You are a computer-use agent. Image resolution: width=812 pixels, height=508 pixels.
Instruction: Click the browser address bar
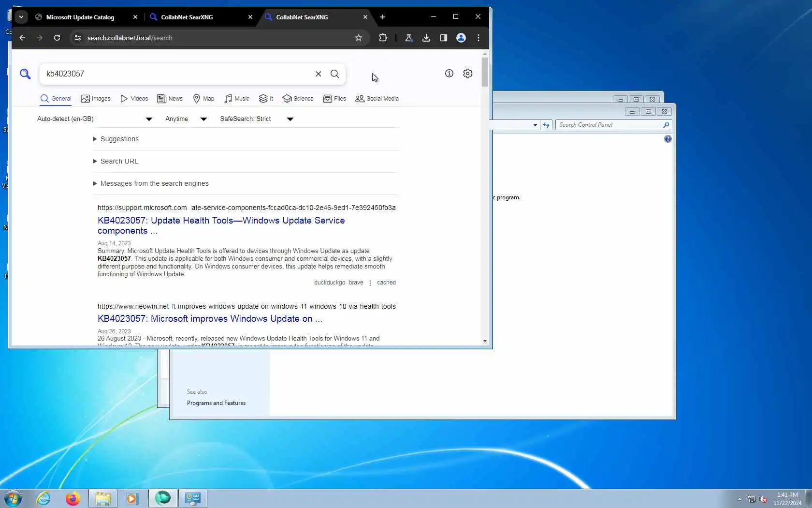(217, 38)
